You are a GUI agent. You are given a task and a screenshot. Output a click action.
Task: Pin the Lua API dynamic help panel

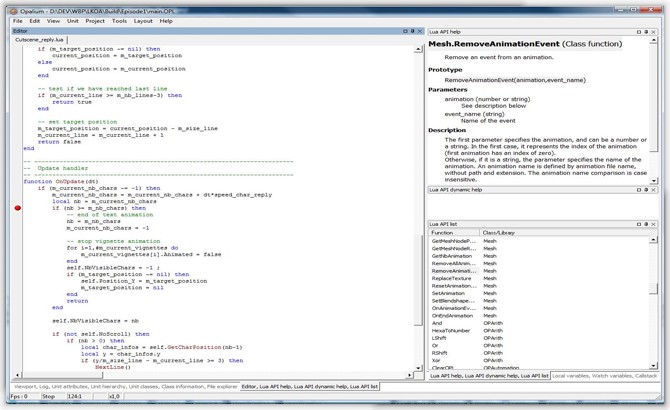646,190
